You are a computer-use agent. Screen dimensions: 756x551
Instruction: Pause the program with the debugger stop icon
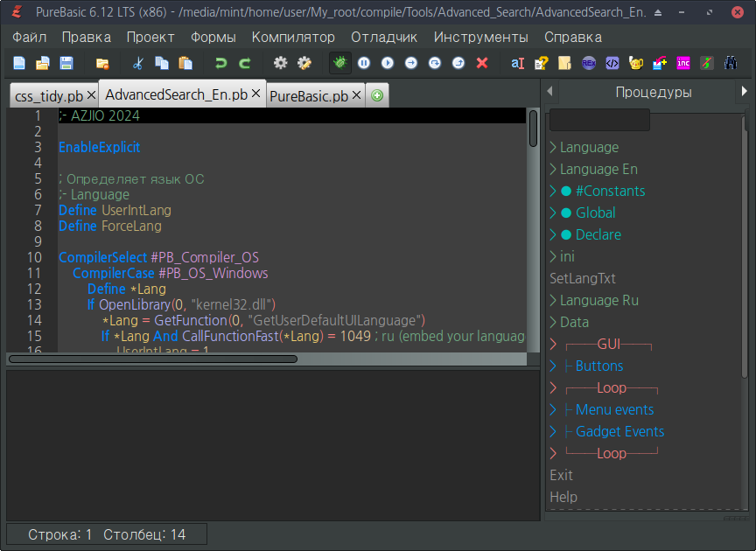point(364,63)
